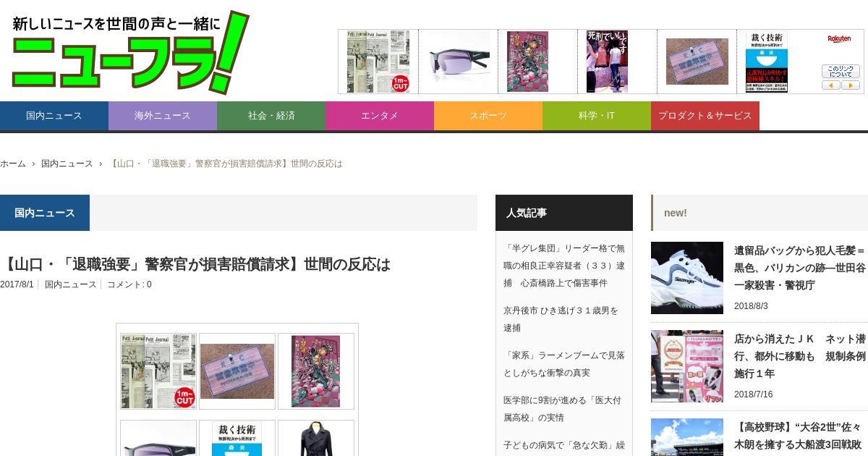
Task: Open popular article about 家系ラーメンブーム
Action: click(x=564, y=364)
